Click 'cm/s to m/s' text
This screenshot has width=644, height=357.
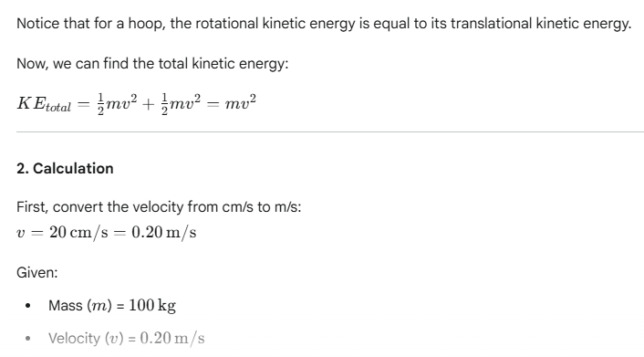tap(262, 207)
